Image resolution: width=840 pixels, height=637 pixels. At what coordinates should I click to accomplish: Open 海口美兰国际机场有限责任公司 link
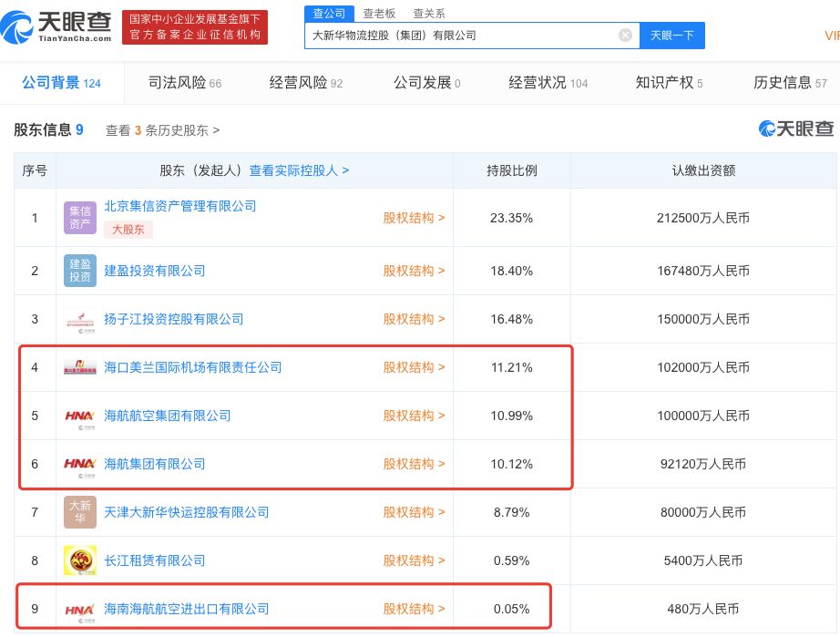193,367
